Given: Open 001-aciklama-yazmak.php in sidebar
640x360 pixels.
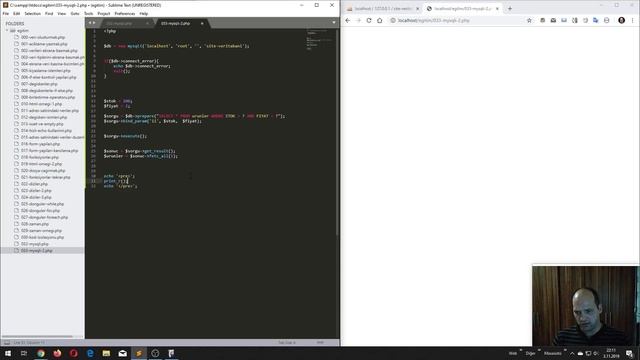Looking at the screenshot, I should (44, 44).
